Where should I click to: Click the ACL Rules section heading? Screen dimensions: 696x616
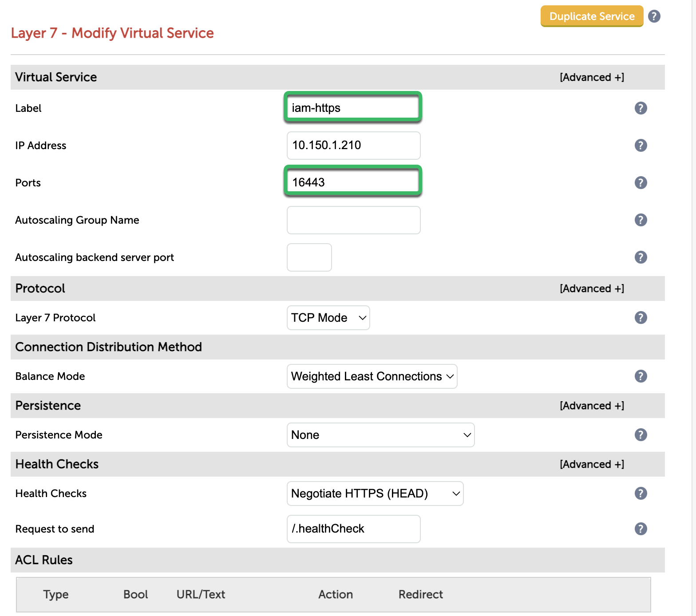(44, 560)
